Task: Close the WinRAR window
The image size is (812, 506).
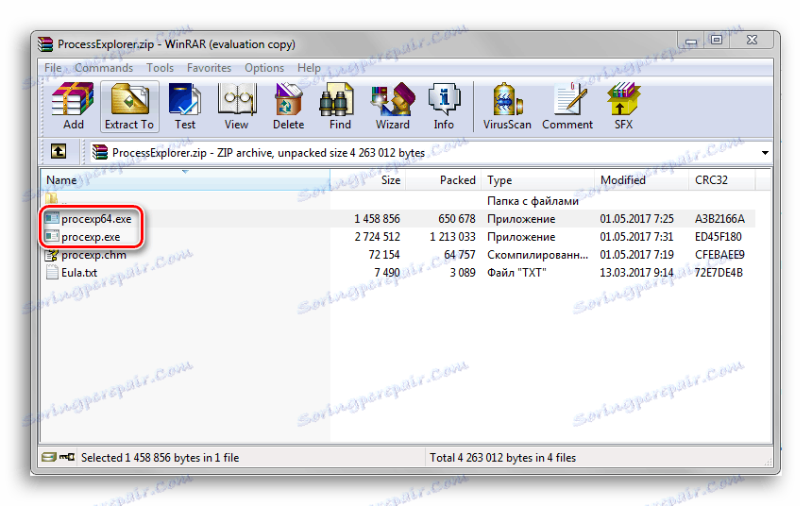Action: [x=752, y=41]
